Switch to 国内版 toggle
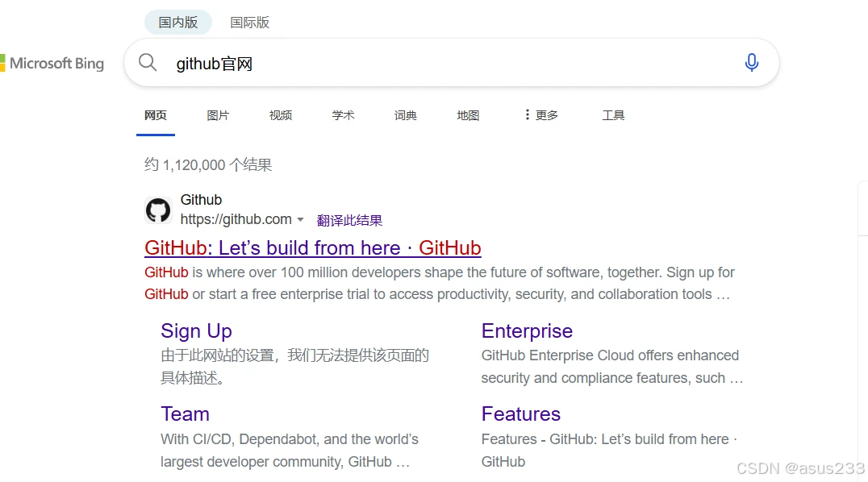Screen dimensions: 868x482 tap(178, 23)
